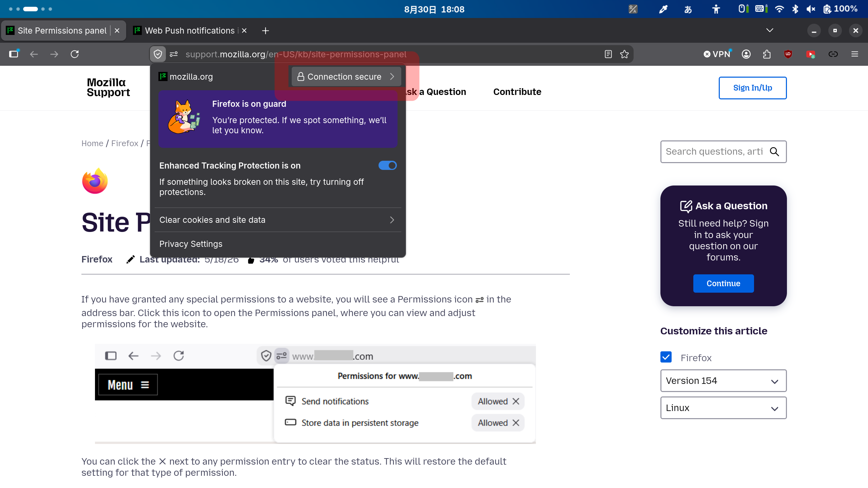Select Privacy Settings in the panel
This screenshot has width=868, height=488.
pyautogui.click(x=278, y=244)
